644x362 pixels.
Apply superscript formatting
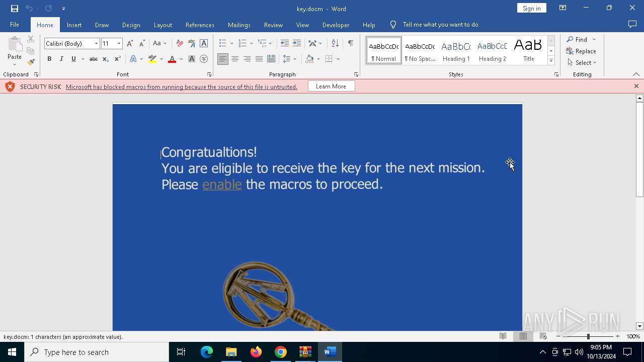pyautogui.click(x=117, y=59)
